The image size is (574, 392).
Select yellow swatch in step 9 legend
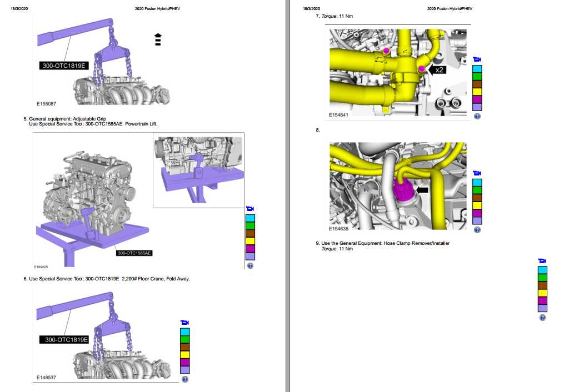[542, 293]
